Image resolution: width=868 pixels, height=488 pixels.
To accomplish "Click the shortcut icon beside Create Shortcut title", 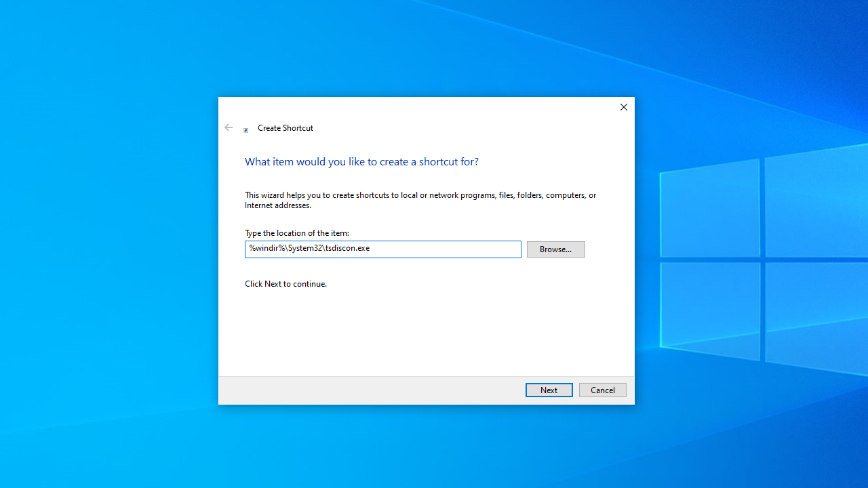I will [x=246, y=129].
